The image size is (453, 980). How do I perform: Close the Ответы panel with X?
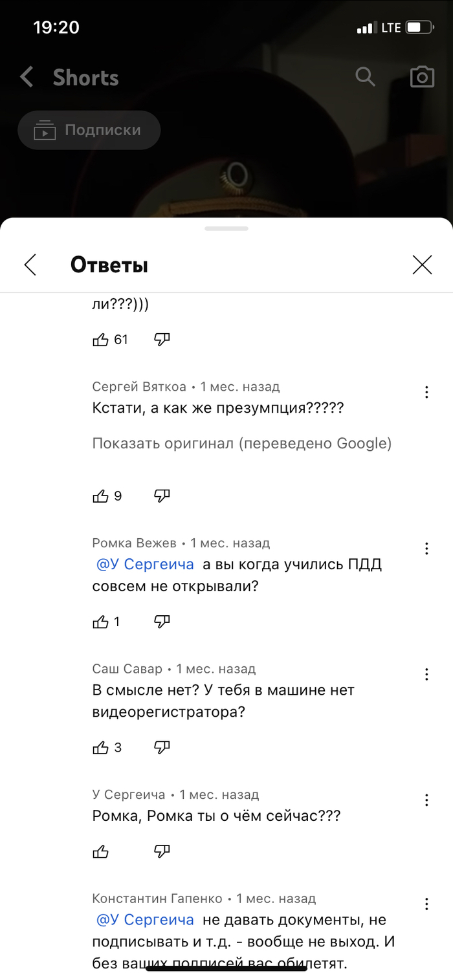(x=422, y=265)
